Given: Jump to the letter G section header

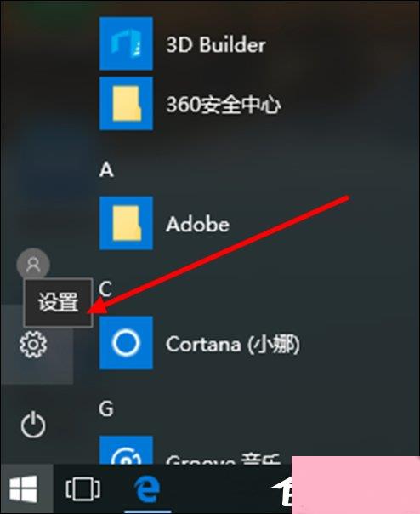Looking at the screenshot, I should point(106,408).
